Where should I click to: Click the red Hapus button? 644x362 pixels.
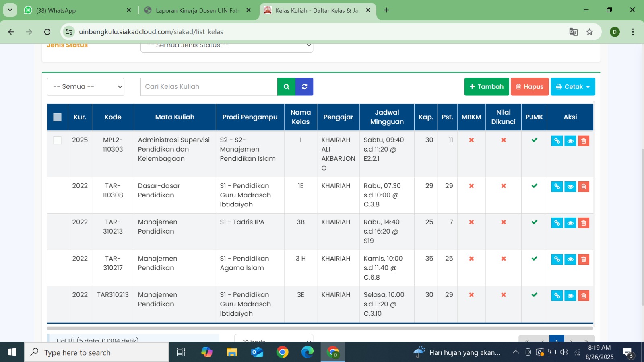tap(529, 87)
